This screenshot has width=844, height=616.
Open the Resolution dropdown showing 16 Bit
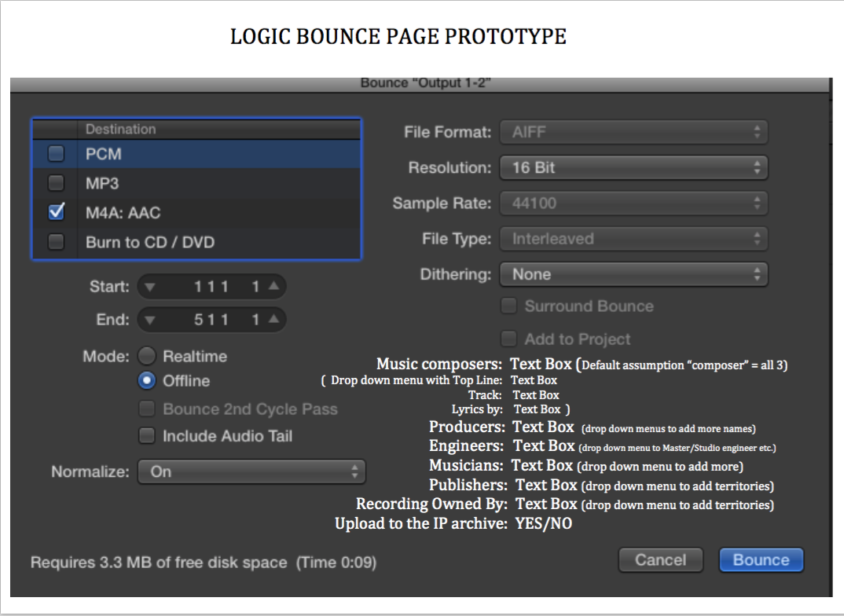[x=633, y=167]
